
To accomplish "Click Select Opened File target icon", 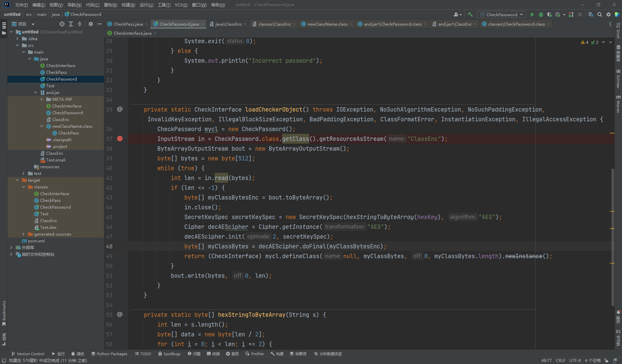I will click(62, 24).
